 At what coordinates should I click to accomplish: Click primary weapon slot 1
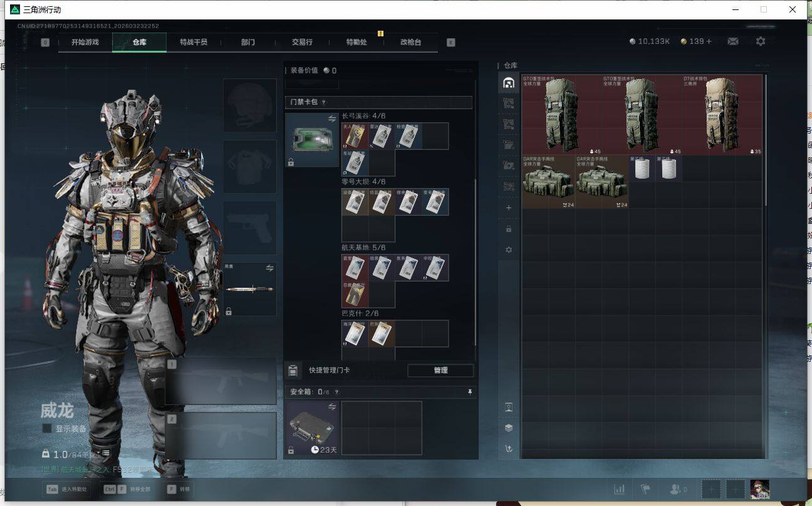coord(221,382)
